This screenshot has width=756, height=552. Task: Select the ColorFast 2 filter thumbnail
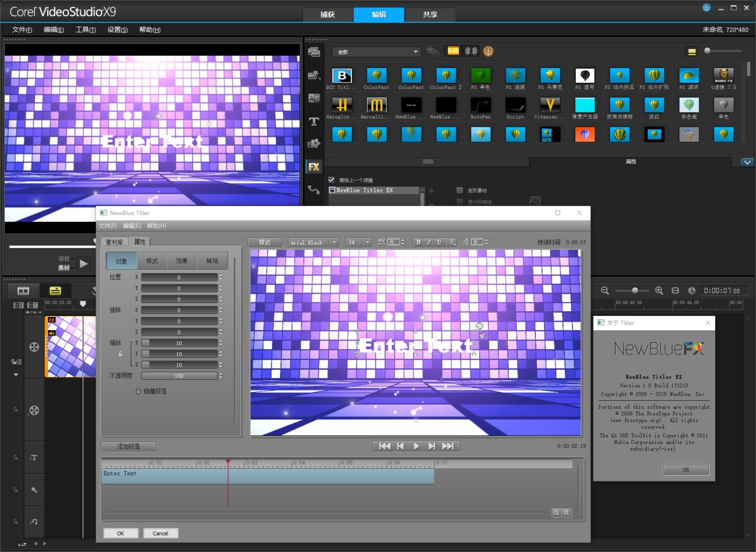click(446, 76)
